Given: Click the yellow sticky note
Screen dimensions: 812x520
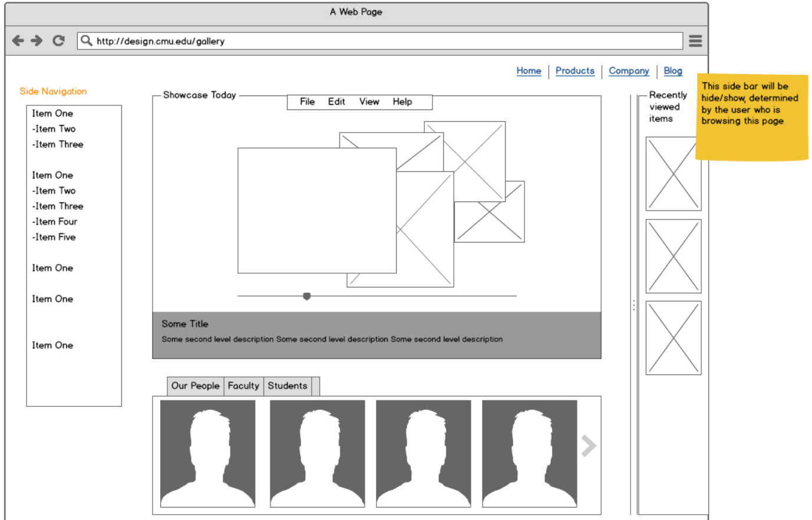Looking at the screenshot, I should tap(751, 118).
